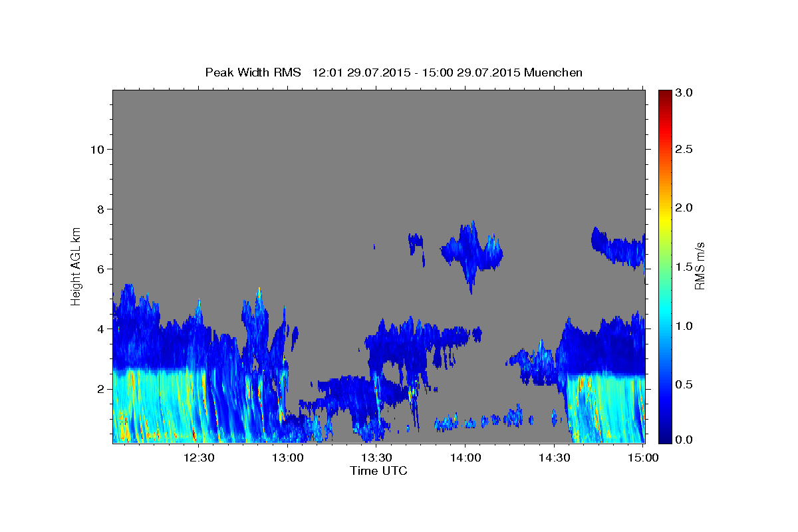
Task: Click the 14:30 time tick label
Action: point(553,458)
